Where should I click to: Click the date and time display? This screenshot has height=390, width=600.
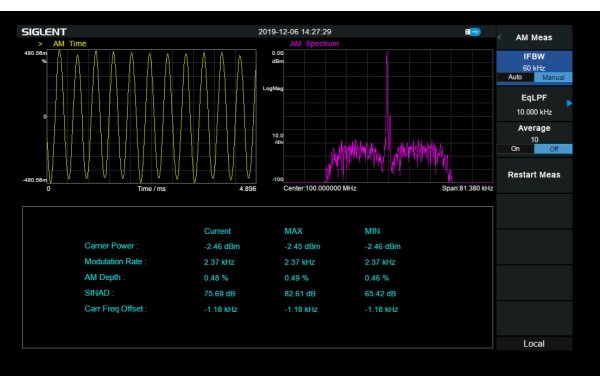pos(295,32)
